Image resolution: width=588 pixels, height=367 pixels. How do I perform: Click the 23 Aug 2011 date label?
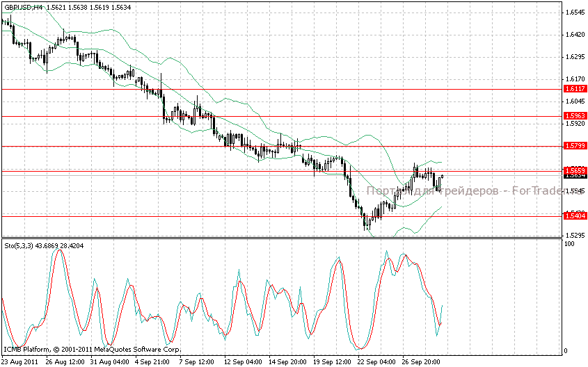[x=19, y=361]
